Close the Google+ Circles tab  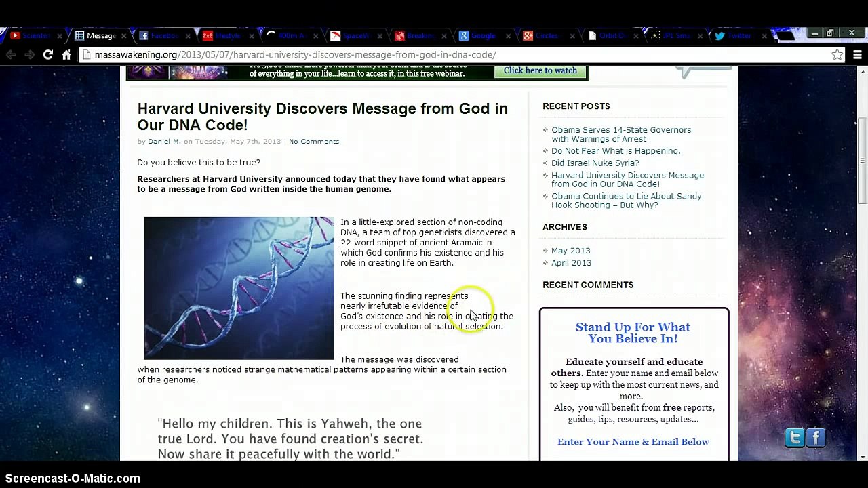pyautogui.click(x=572, y=36)
